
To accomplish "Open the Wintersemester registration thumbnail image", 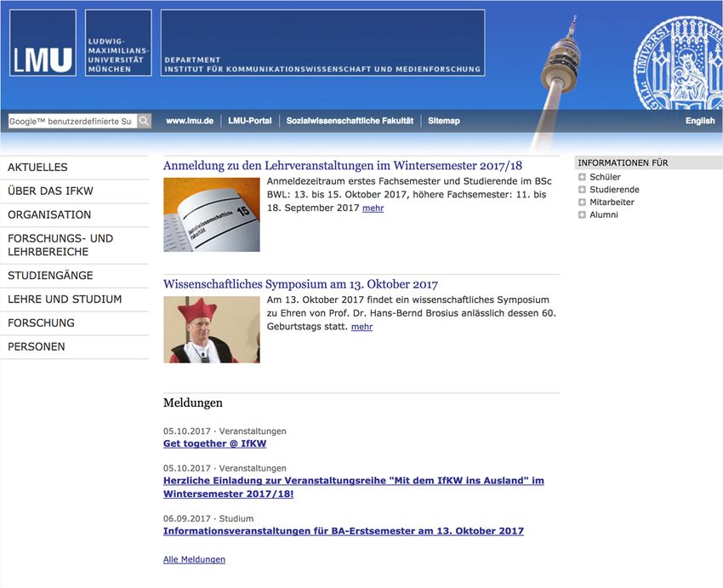I will click(212, 214).
